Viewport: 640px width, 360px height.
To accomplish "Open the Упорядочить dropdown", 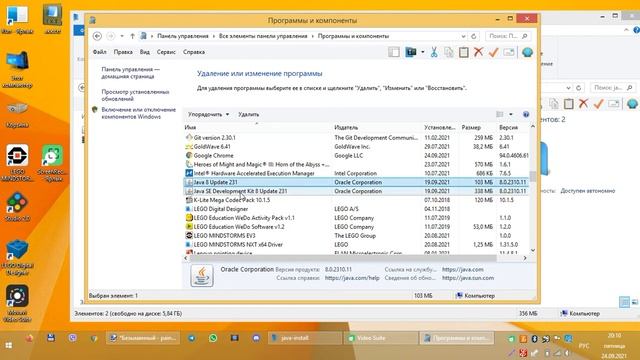I will tap(208, 114).
